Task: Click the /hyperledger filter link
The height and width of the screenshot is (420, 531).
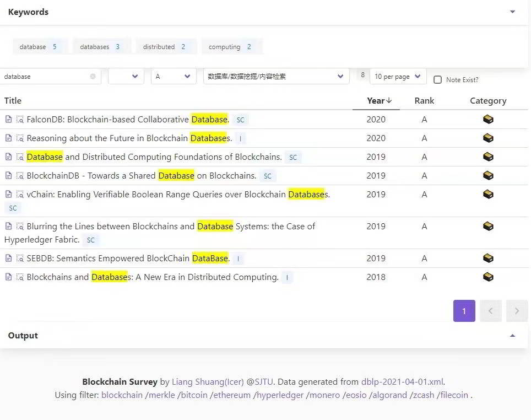Action: tap(278, 395)
